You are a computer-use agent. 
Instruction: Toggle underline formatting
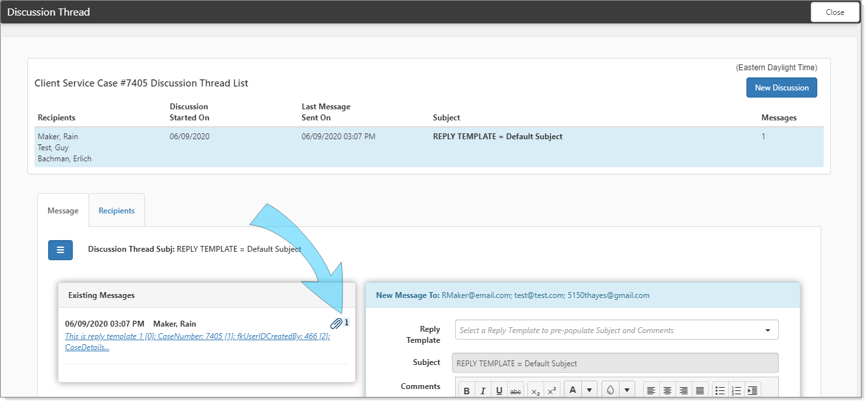499,390
